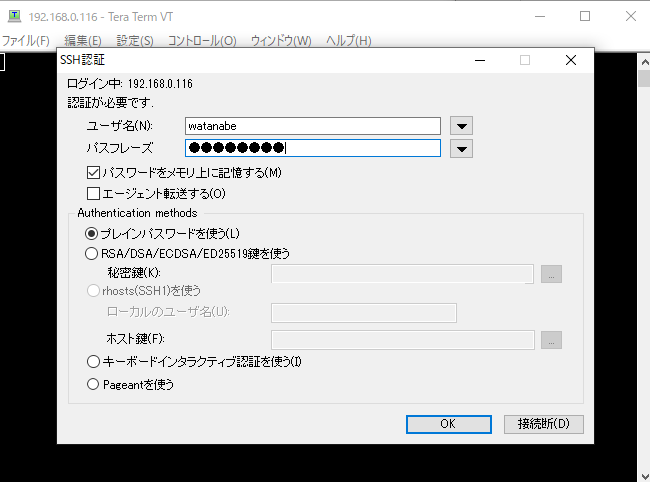Select プレインパスワードを使う radio option
650x482 pixels.
pos(92,233)
